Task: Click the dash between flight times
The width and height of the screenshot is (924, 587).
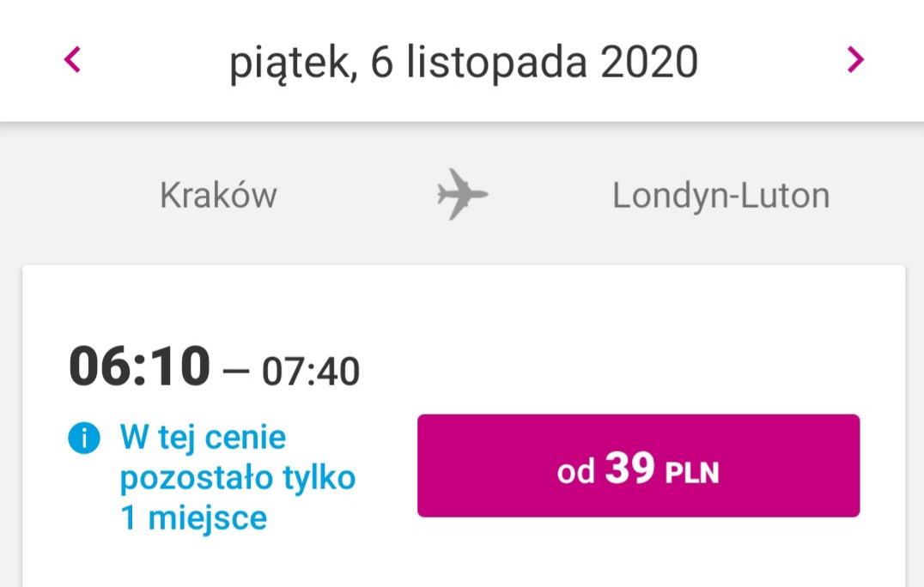Action: click(x=236, y=372)
